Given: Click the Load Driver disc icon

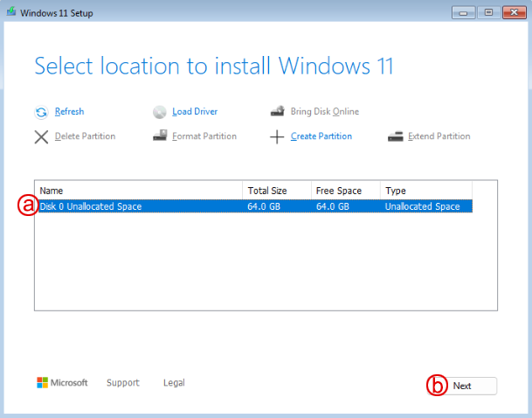Looking at the screenshot, I should coord(159,112).
